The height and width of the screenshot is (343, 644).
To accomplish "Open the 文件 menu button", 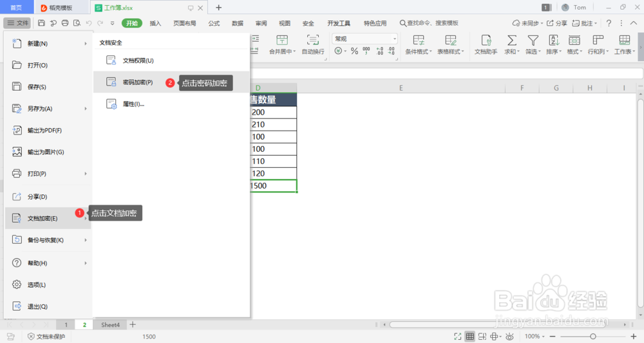I will 17,23.
